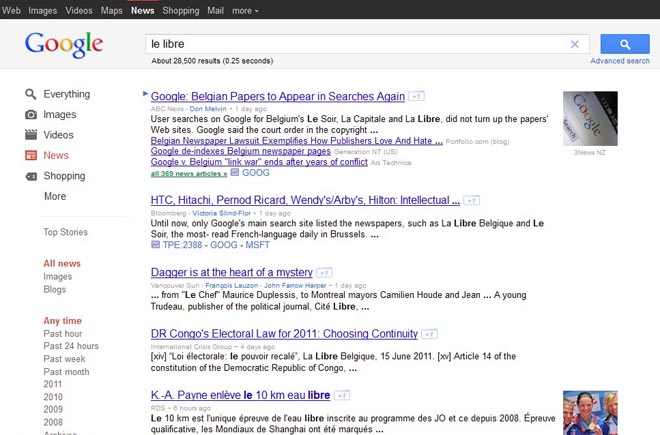Click +1 button beside Belgian Papers headline

[417, 96]
